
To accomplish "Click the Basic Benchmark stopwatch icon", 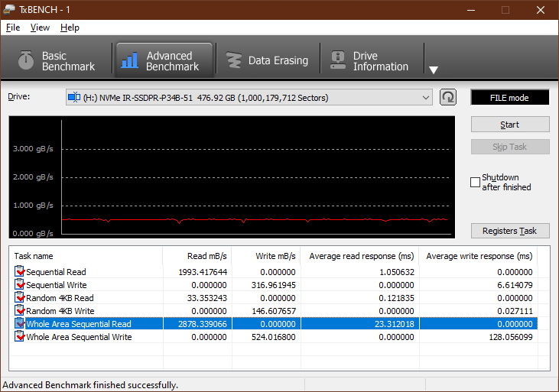I will (26, 60).
